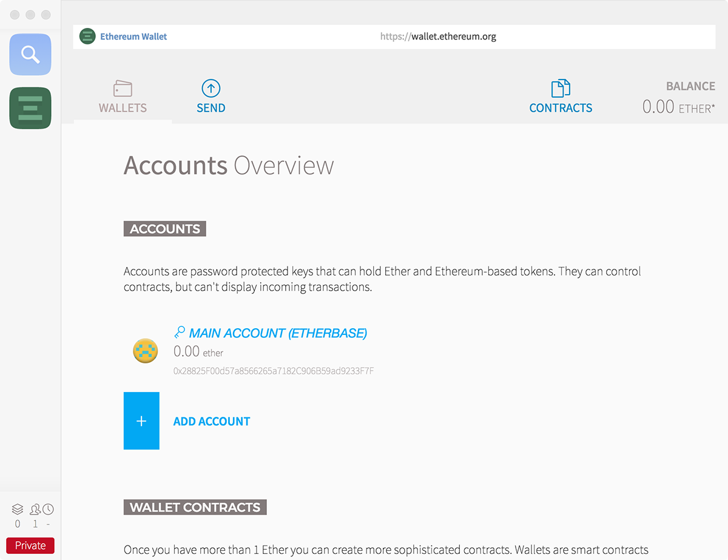
Task: Click the Contracts documents icon
Action: [561, 89]
